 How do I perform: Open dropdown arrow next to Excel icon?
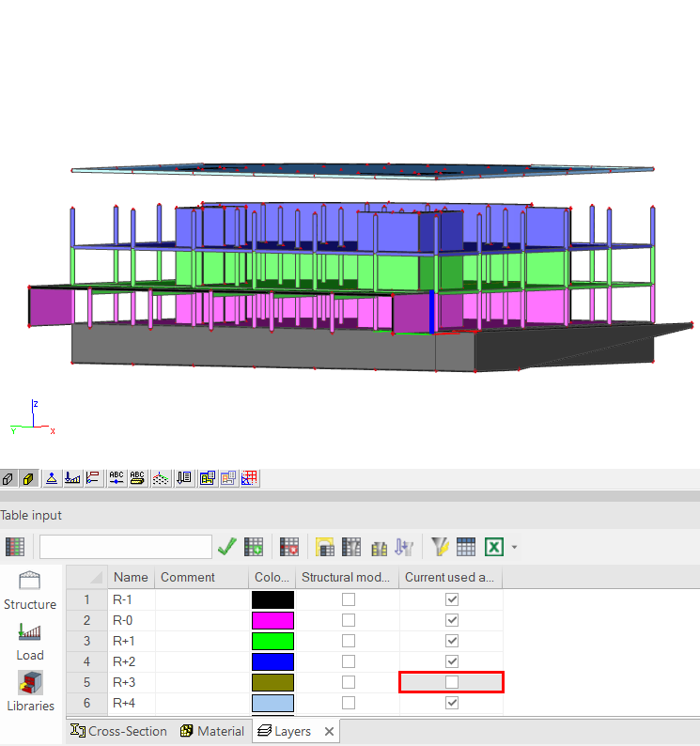[x=514, y=547]
